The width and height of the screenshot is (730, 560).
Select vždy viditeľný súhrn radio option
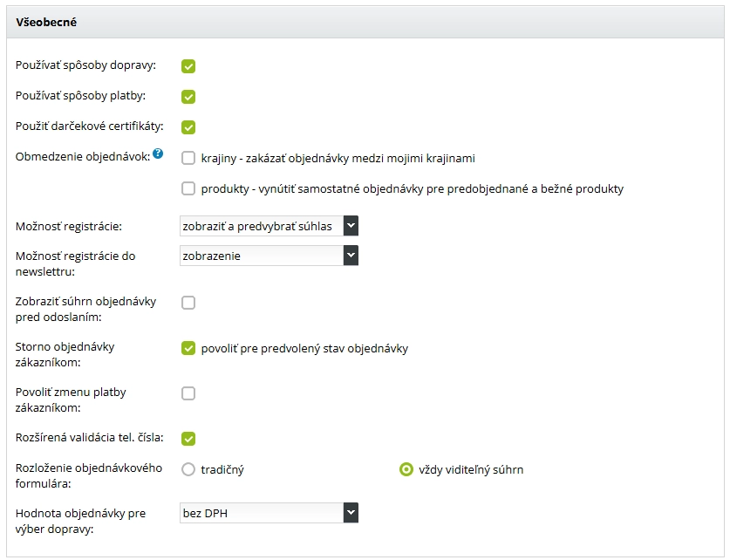coord(406,469)
